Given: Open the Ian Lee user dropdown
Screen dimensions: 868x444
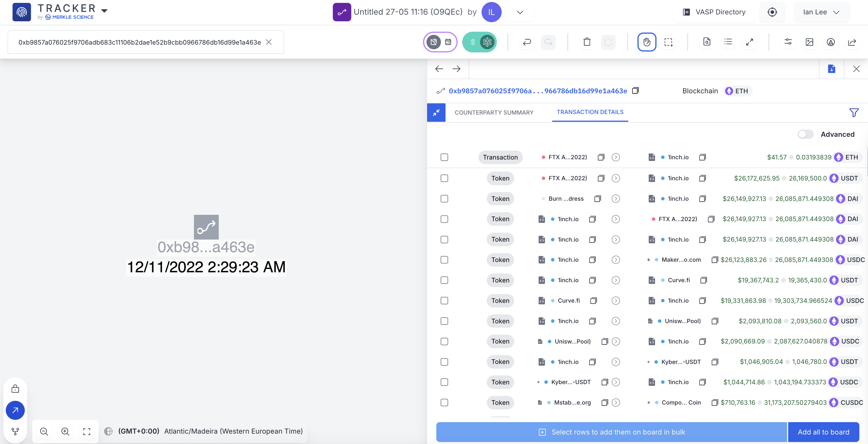Looking at the screenshot, I should coord(821,12).
